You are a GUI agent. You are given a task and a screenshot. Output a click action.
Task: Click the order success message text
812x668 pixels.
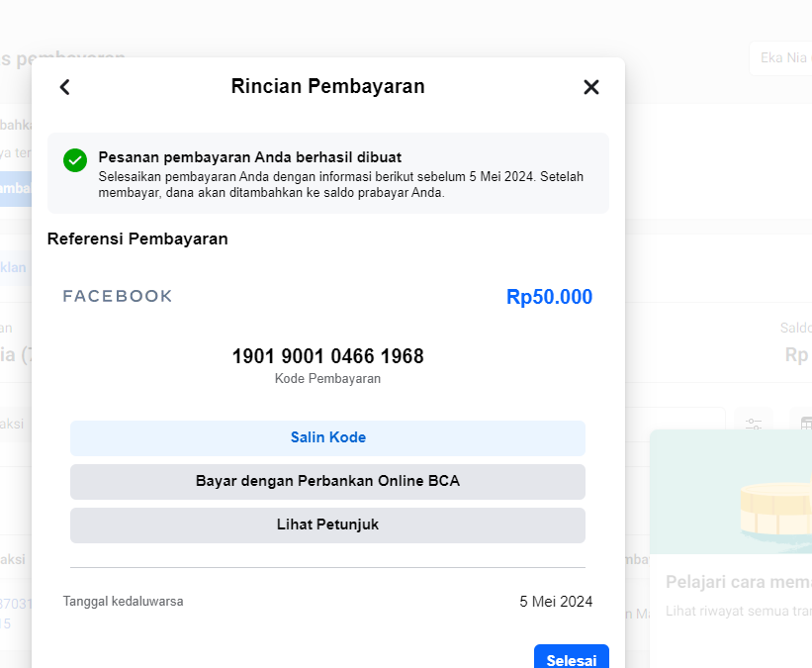(249, 157)
